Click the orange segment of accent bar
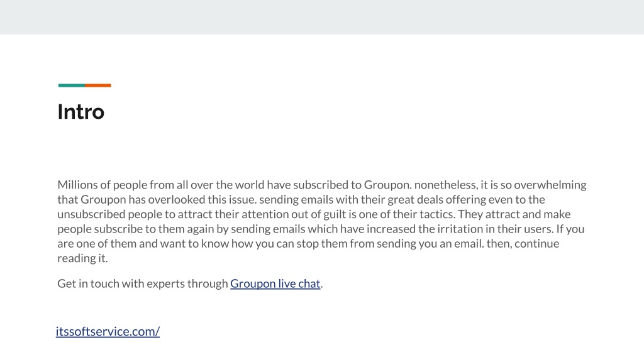The image size is (644, 362). pyautogui.click(x=98, y=85)
